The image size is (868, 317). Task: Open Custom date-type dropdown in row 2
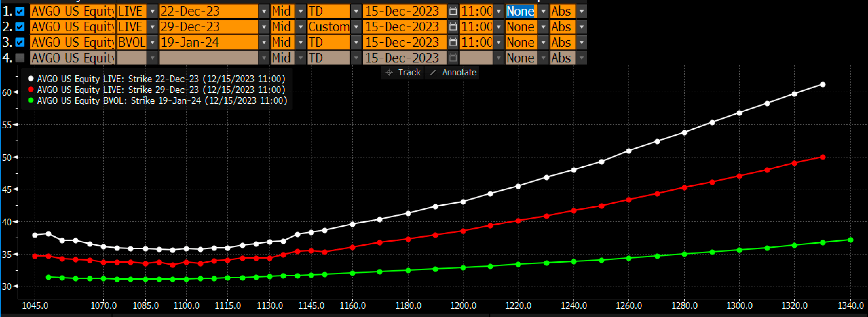pyautogui.click(x=356, y=27)
